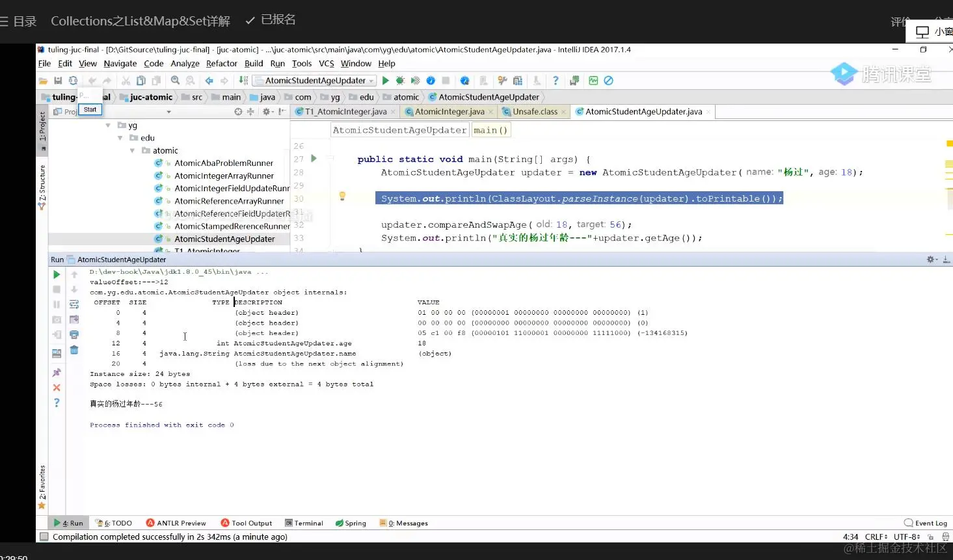Open the Project view selector dropdown
The height and width of the screenshot is (560, 953).
pos(168,112)
